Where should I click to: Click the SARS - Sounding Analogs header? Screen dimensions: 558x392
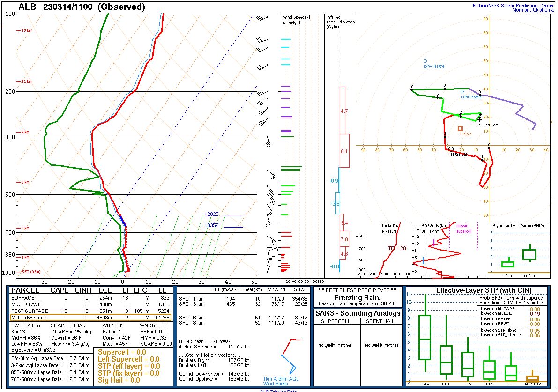(x=357, y=313)
